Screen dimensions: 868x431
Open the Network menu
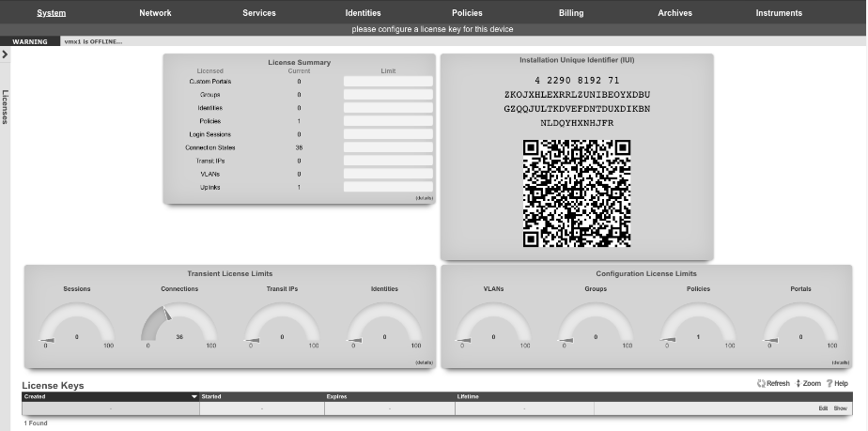pyautogui.click(x=155, y=13)
